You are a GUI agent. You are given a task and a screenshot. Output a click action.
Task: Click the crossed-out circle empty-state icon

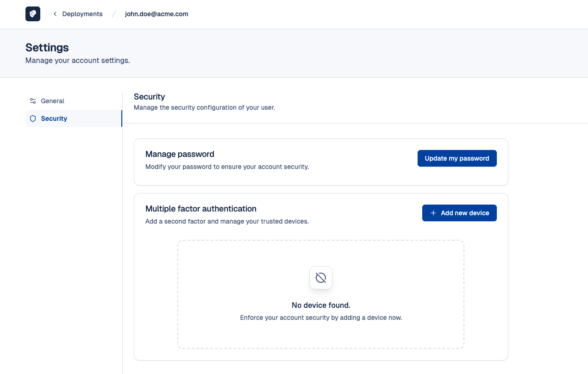tap(321, 278)
